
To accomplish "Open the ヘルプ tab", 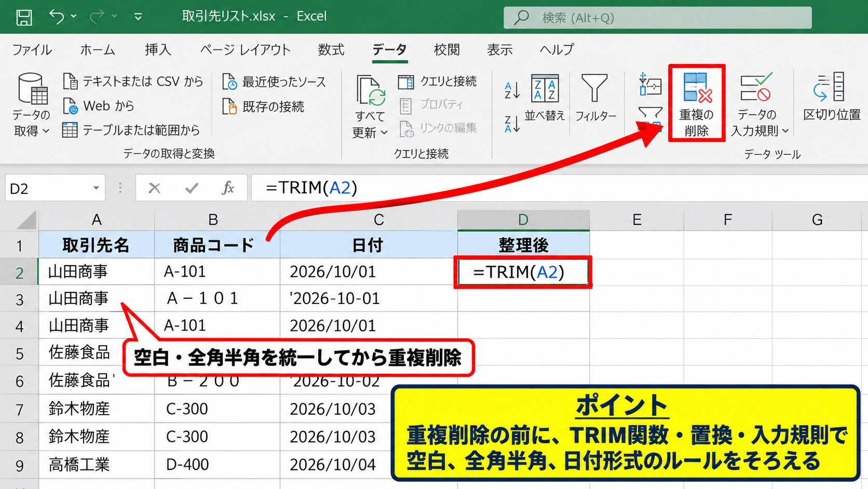I will (557, 50).
